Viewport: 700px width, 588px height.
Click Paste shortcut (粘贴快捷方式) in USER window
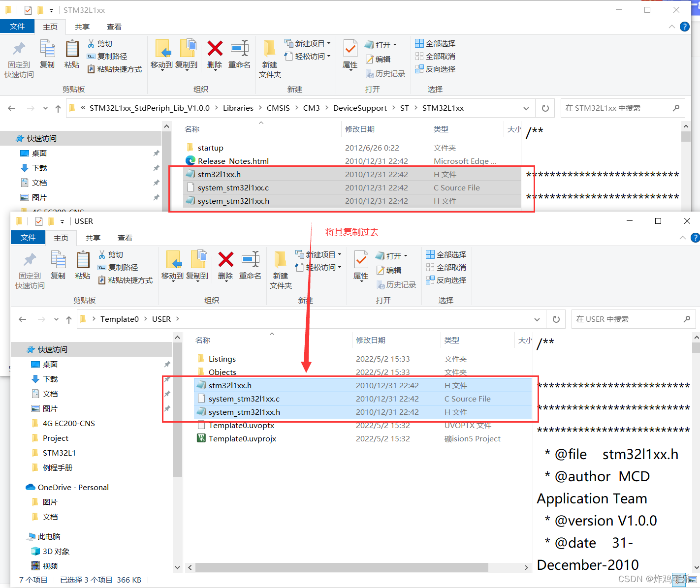126,280
